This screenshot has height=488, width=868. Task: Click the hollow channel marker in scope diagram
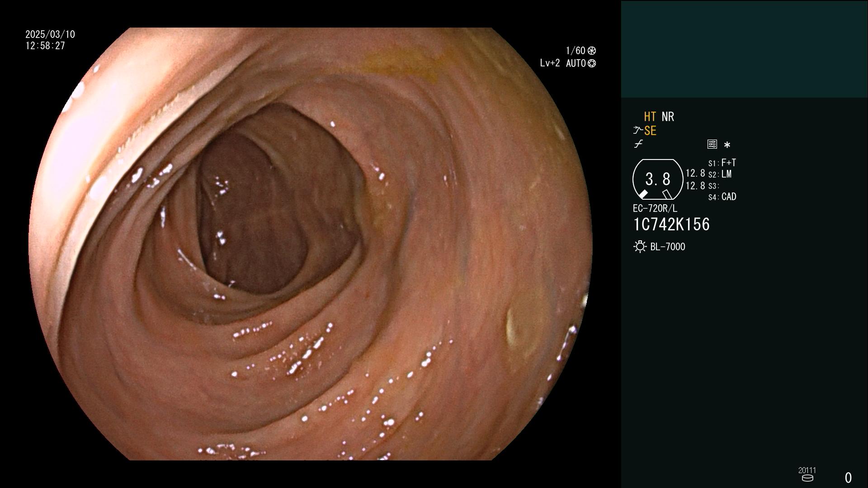point(667,194)
